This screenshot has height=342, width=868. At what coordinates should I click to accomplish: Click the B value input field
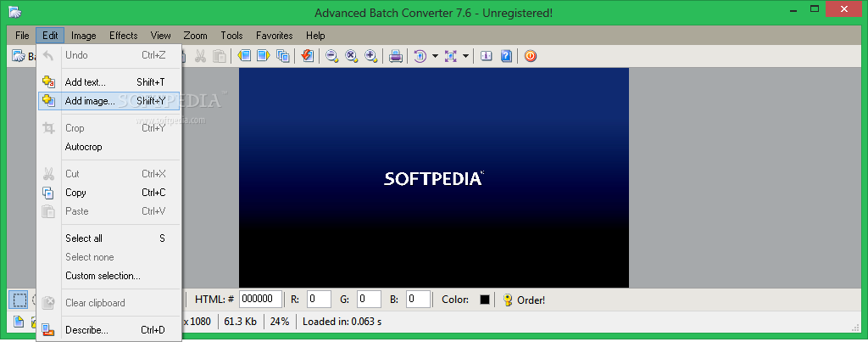418,300
